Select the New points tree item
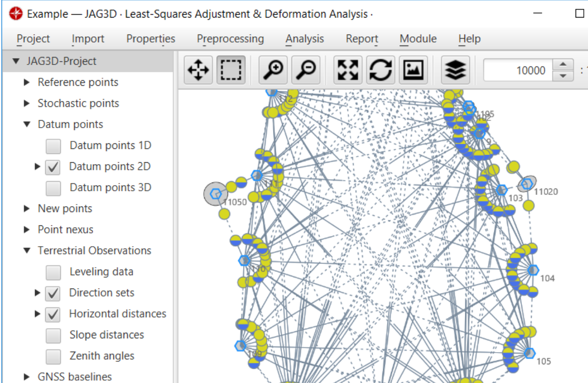 [x=65, y=209]
